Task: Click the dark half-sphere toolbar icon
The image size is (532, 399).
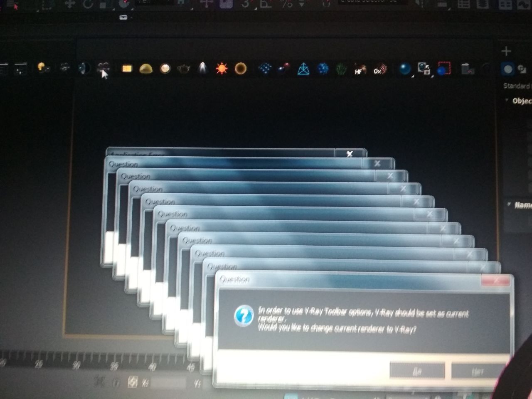Action: click(x=84, y=68)
